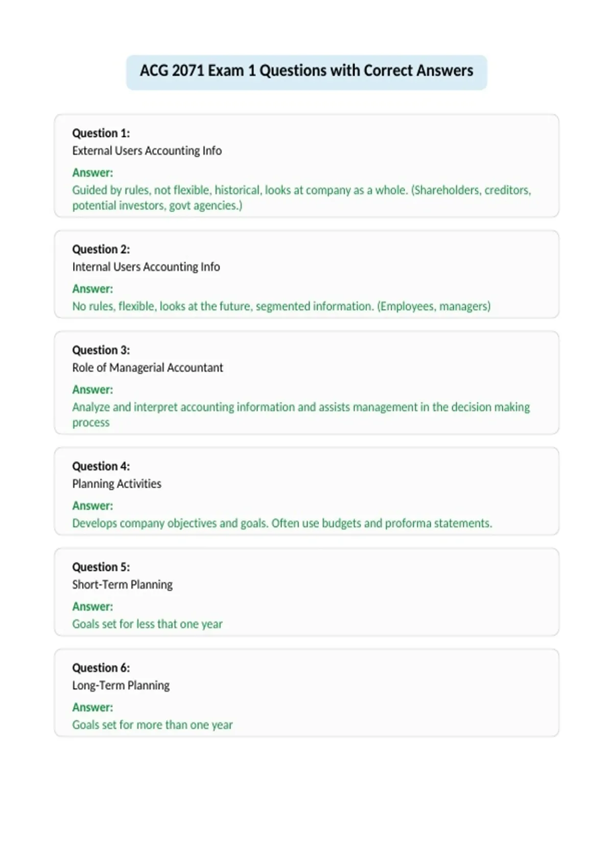Select the Question 4 heading

pyautogui.click(x=101, y=466)
